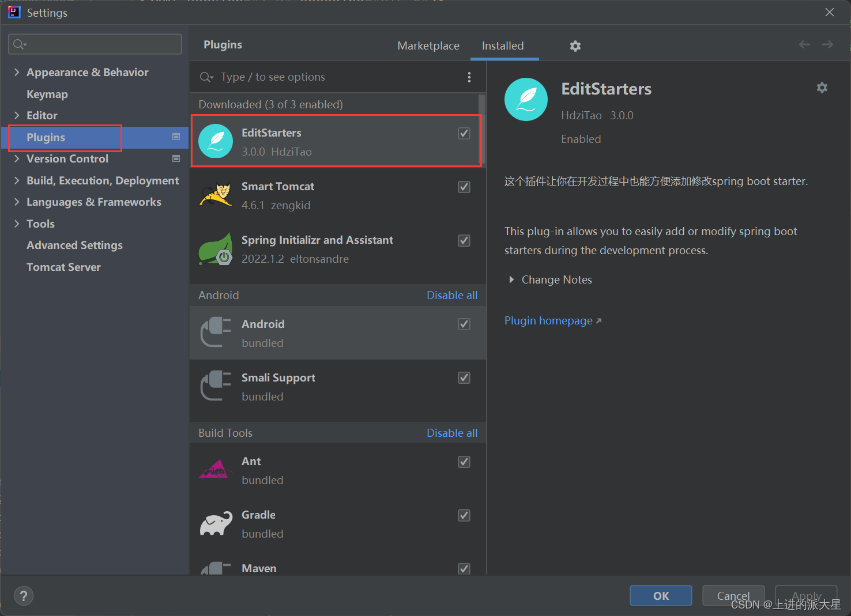Click the Android plug icon
The image size is (851, 616).
pyautogui.click(x=216, y=332)
